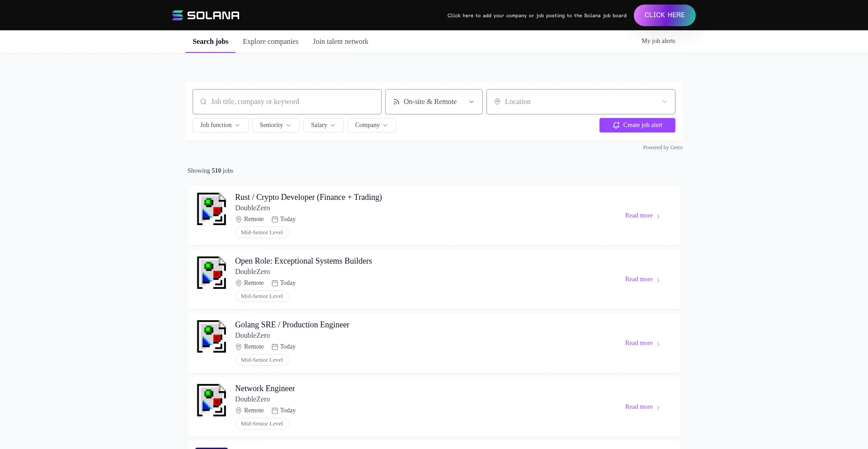This screenshot has width=868, height=449.
Task: Open My job alerts link
Action: [x=658, y=41]
